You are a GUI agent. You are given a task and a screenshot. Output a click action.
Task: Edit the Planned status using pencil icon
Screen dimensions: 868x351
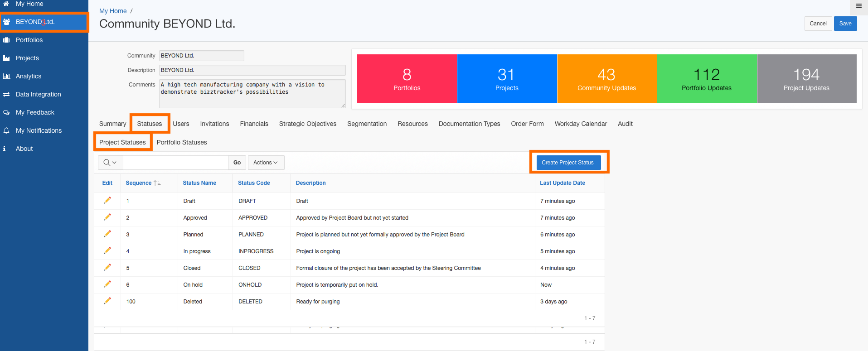pos(107,234)
